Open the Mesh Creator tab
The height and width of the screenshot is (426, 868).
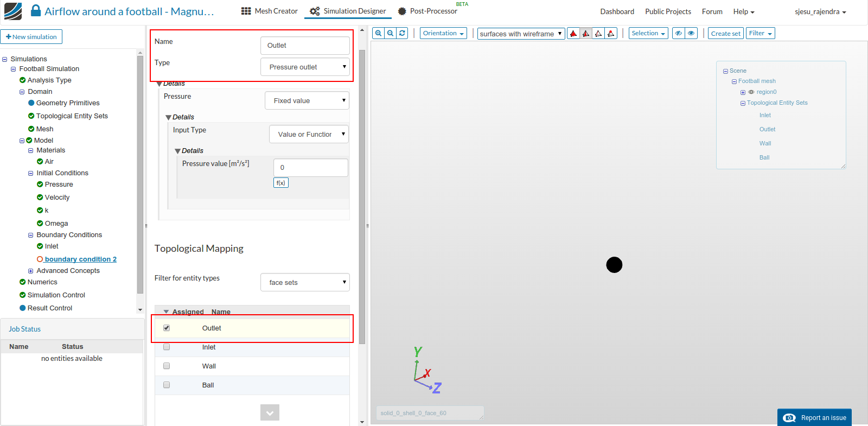270,11
